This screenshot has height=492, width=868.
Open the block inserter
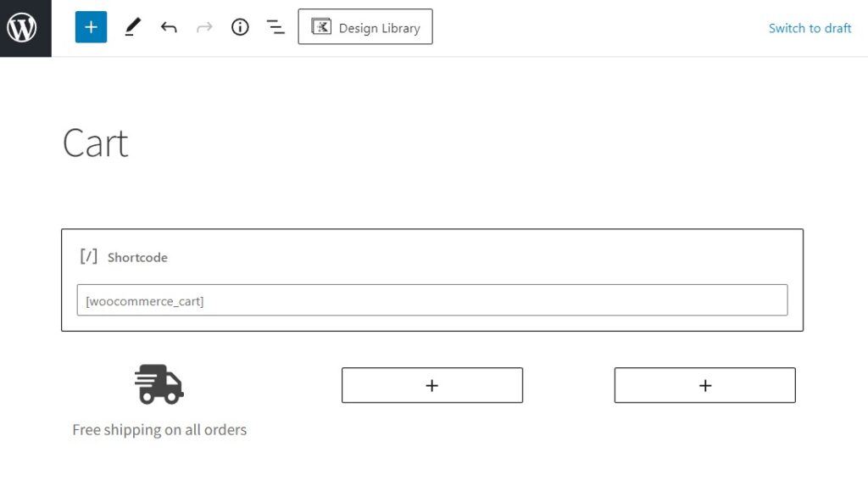[91, 26]
